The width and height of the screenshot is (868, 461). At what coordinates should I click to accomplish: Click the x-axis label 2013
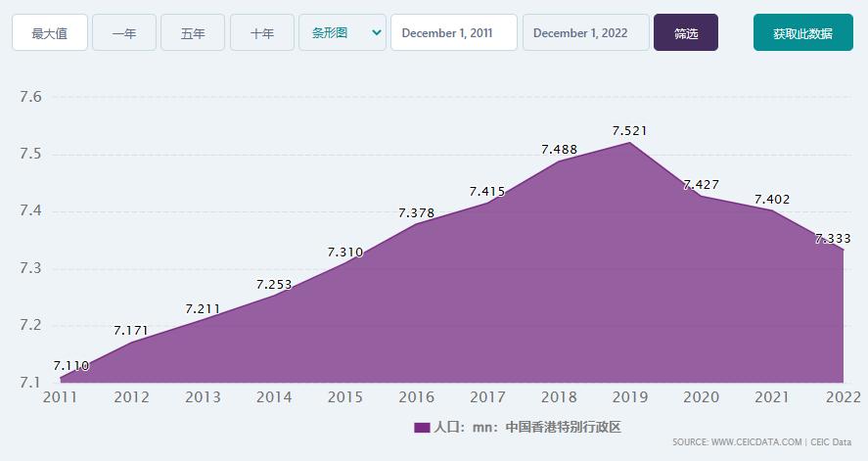203,397
